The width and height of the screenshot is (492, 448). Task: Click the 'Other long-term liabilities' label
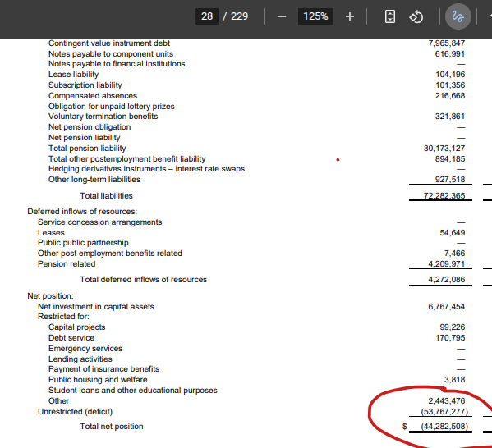(94, 180)
